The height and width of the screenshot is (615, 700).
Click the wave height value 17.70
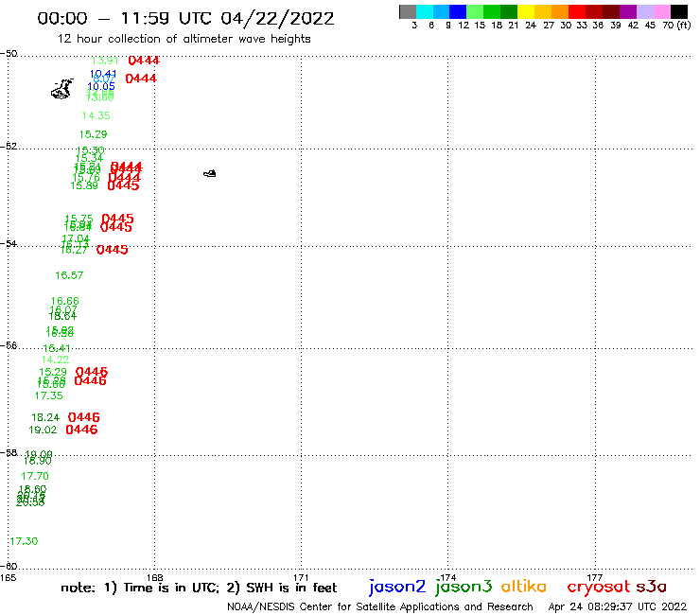coord(35,477)
